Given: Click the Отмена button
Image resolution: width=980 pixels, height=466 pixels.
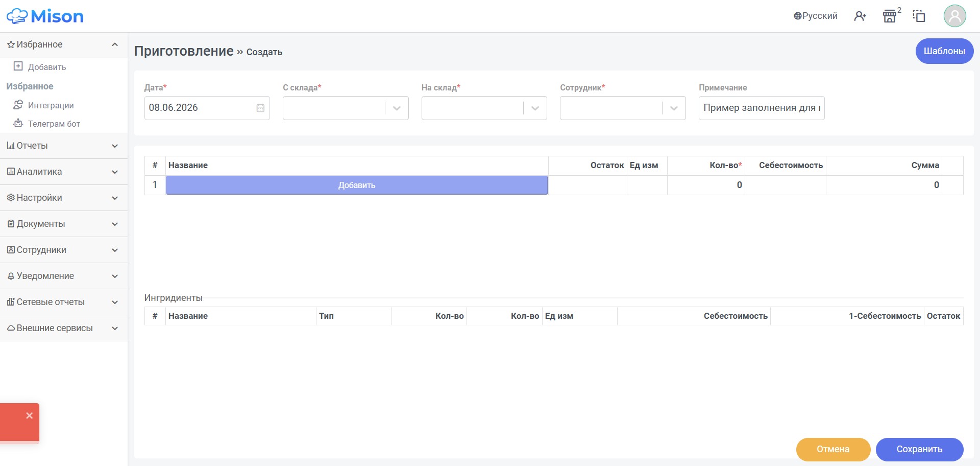Looking at the screenshot, I should [x=833, y=449].
